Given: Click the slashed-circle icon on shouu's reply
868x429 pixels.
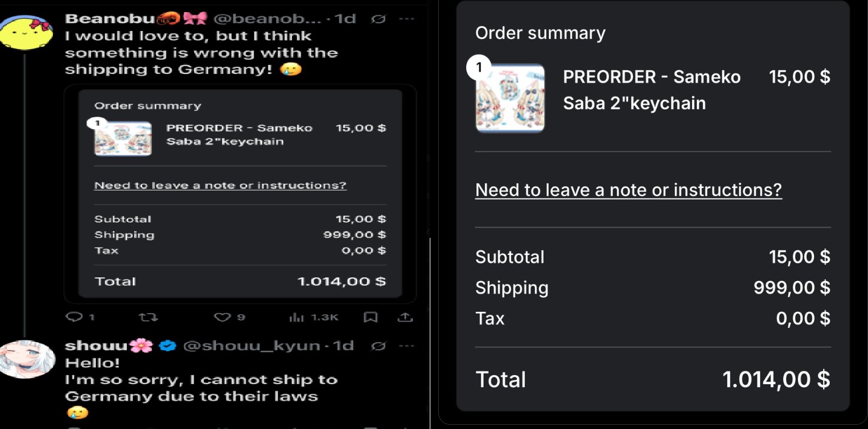Looking at the screenshot, I should [x=378, y=346].
